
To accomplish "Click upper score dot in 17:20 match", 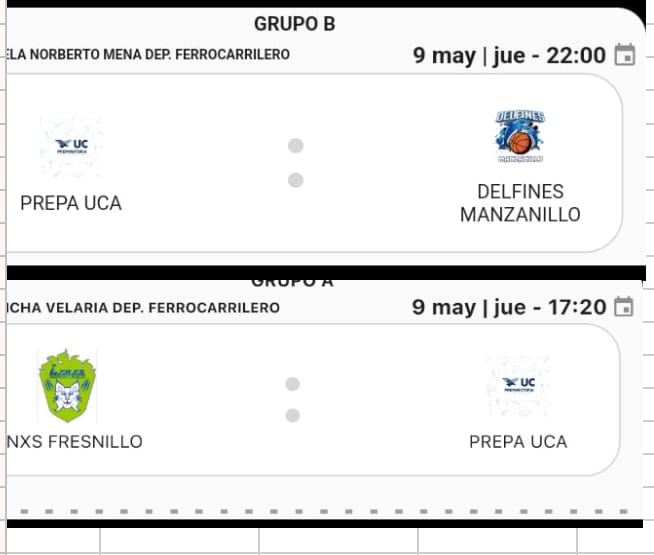I will coord(292,384).
